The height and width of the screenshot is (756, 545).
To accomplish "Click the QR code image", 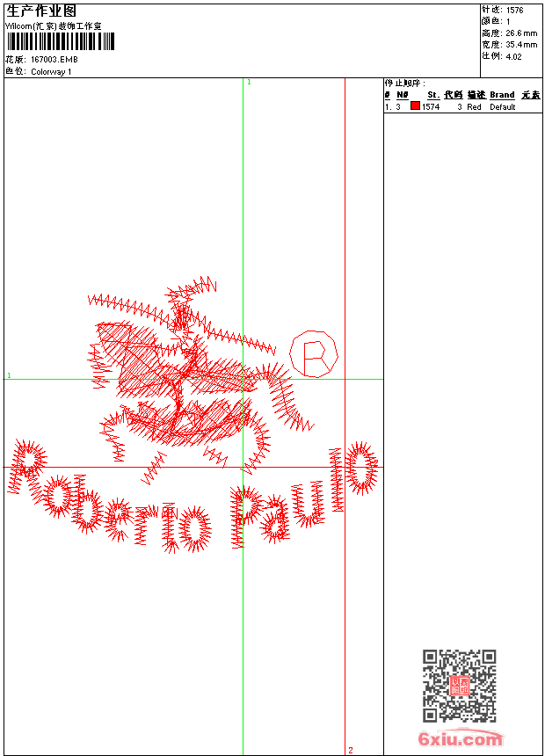I will pos(459,686).
